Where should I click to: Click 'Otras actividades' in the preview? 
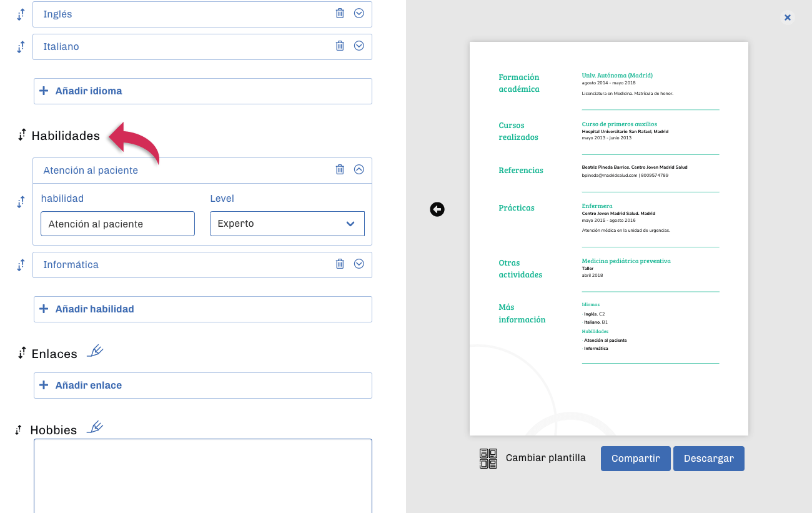(520, 269)
